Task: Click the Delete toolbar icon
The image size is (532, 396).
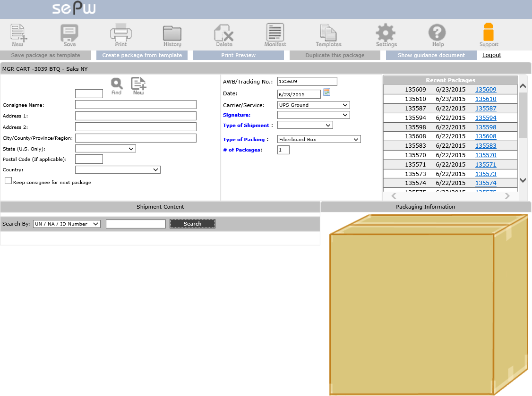Action: (x=224, y=35)
